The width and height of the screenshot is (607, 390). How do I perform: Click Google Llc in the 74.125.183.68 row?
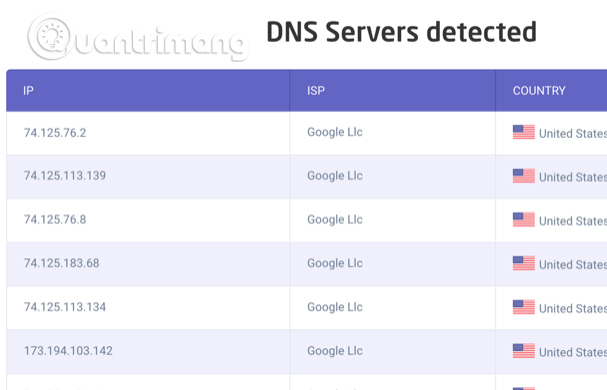335,263
